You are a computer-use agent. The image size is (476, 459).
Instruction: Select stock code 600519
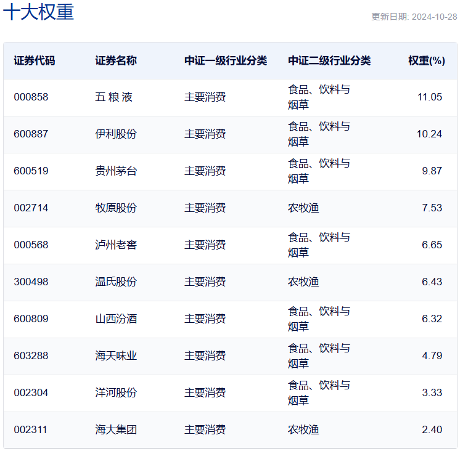point(31,171)
